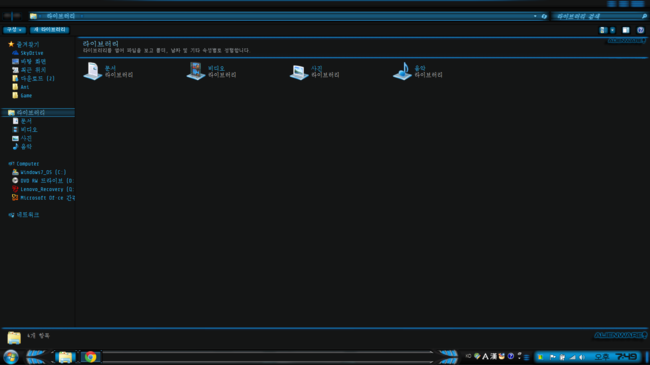
Task: Click the colorful flag tray icon
Action: (540, 357)
